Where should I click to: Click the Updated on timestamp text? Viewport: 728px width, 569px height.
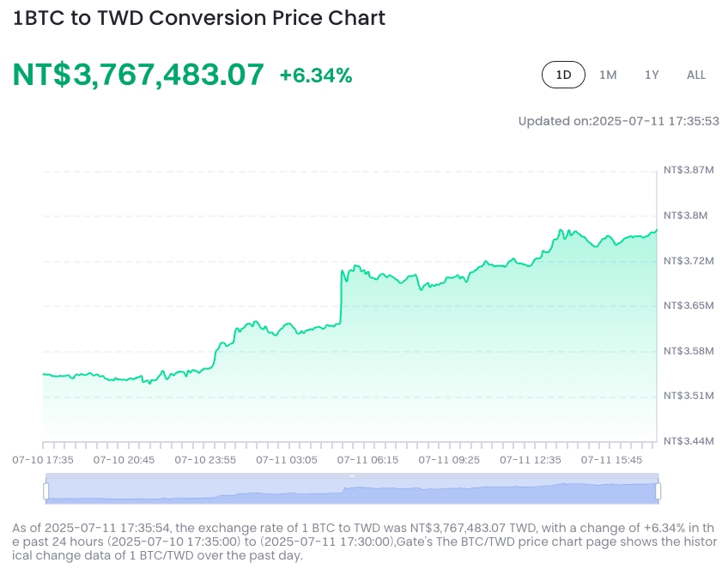618,121
